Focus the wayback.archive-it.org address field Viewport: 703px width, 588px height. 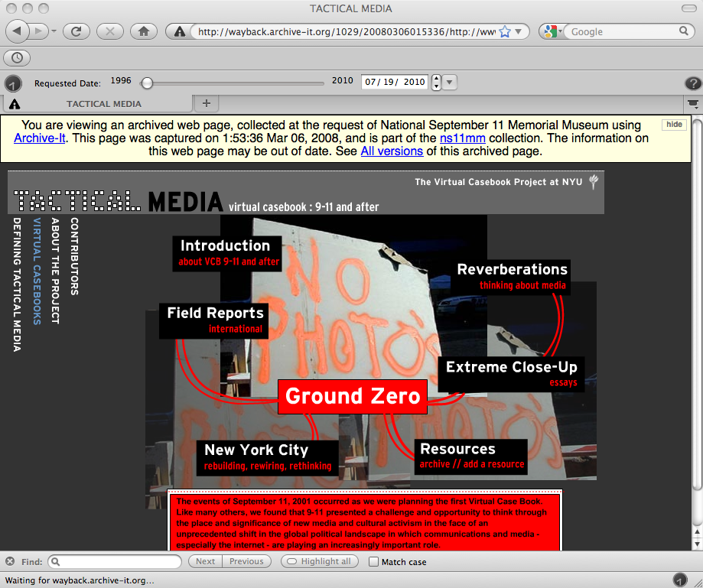346,32
